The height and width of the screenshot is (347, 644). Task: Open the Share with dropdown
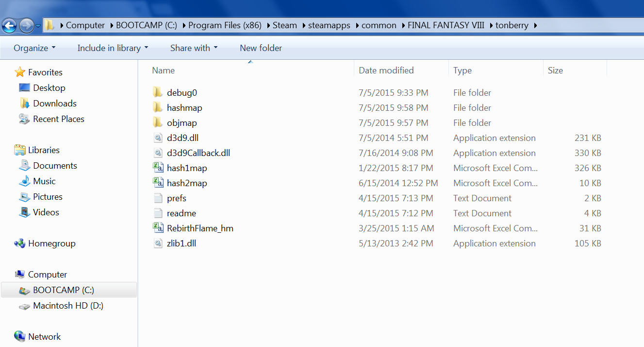click(x=194, y=48)
